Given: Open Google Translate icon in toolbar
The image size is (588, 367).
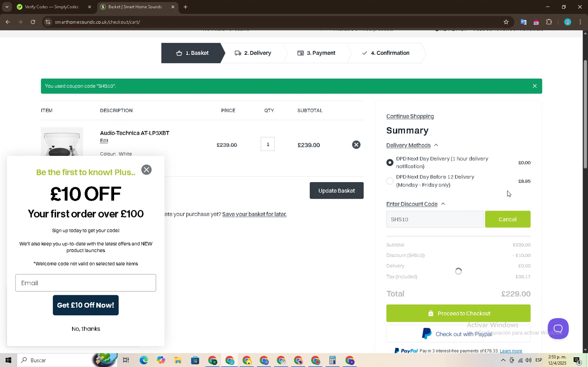Looking at the screenshot, I should (523, 22).
